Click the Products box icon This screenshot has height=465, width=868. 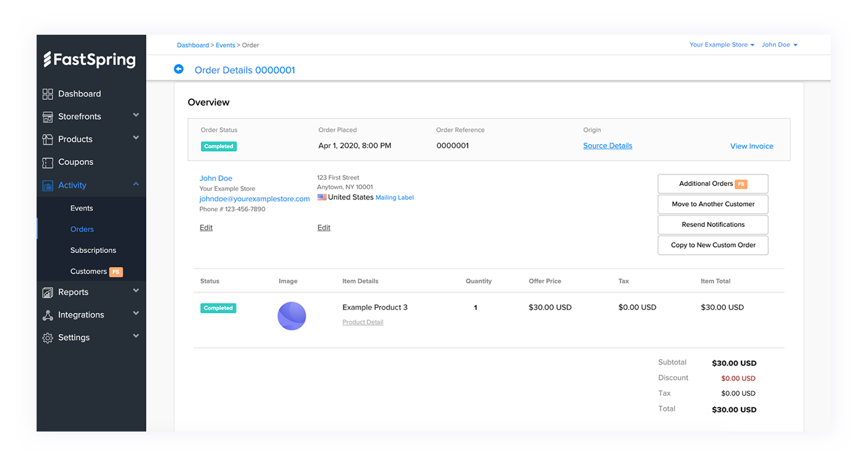coord(48,139)
